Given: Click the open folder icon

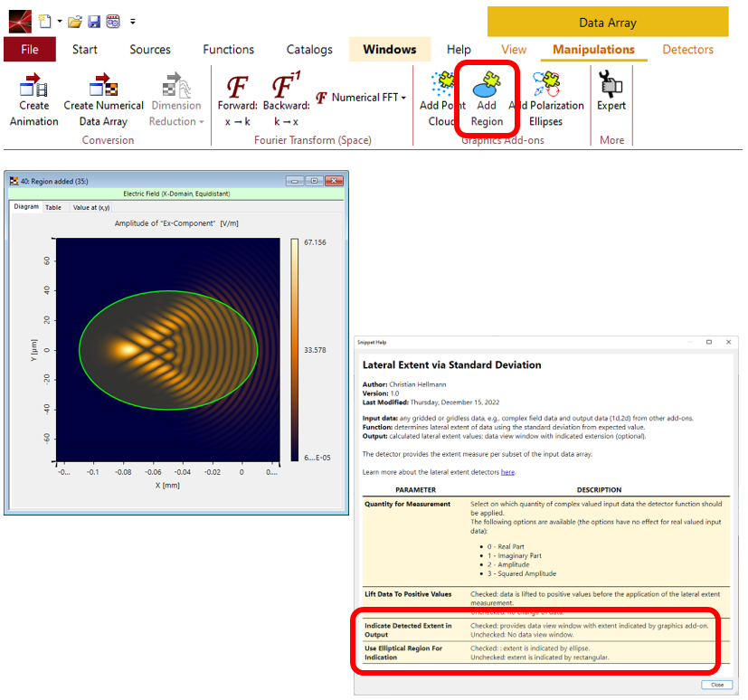Looking at the screenshot, I should [75, 21].
